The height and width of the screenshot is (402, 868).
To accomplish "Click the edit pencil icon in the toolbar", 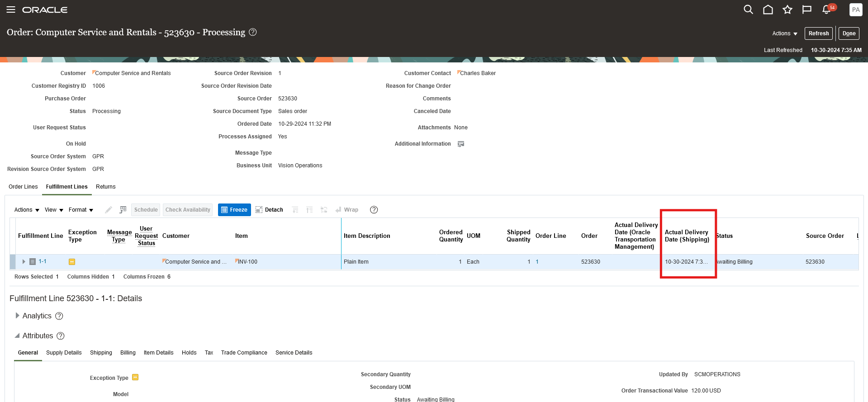I will tap(109, 210).
